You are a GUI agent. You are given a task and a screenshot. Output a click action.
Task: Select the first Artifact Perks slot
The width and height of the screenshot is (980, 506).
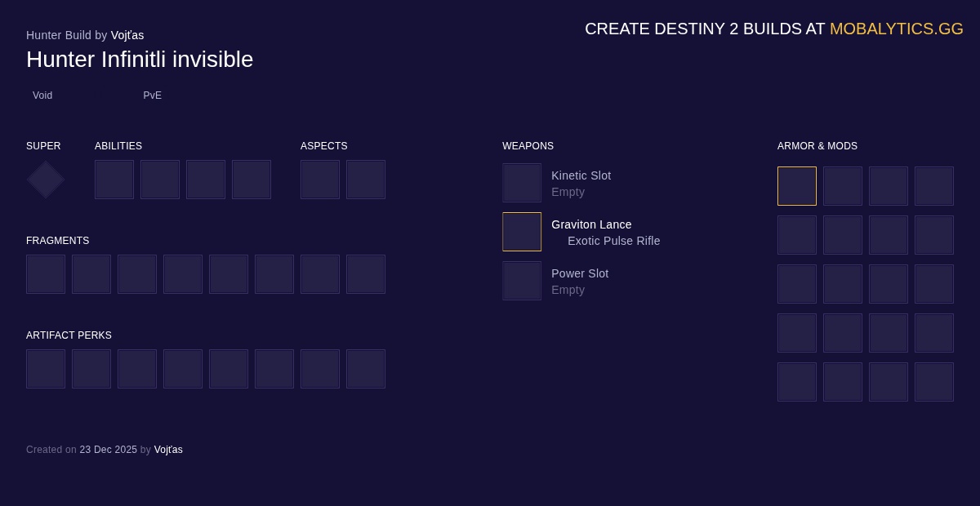click(46, 369)
